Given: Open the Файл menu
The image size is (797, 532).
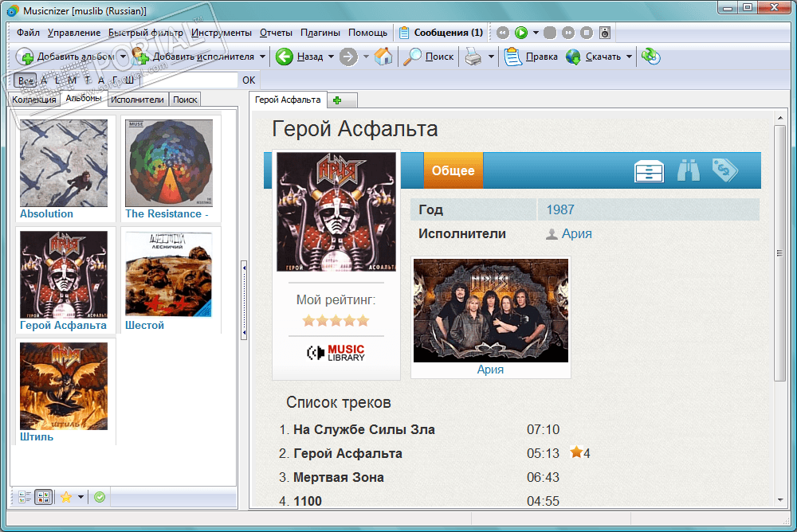Looking at the screenshot, I should click(x=28, y=33).
